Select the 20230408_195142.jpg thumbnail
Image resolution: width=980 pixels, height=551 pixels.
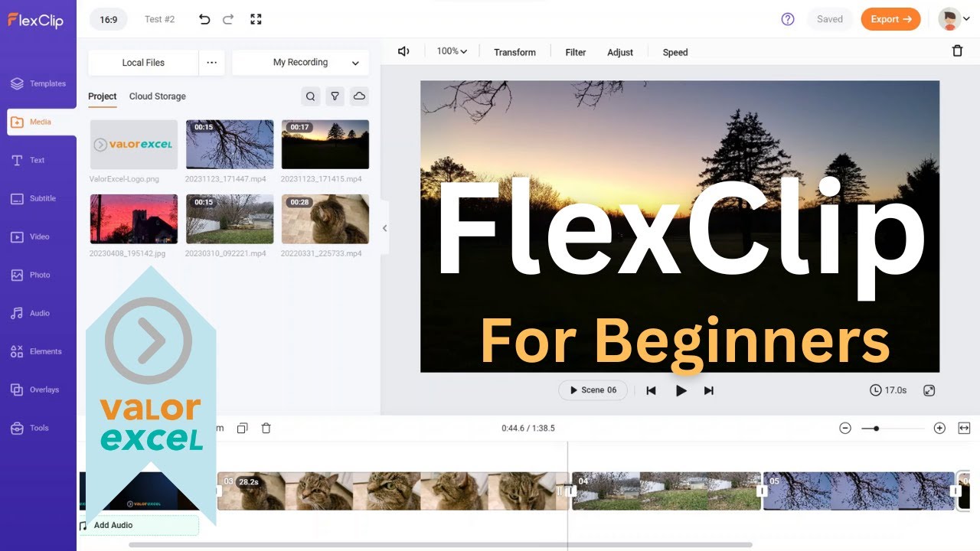(x=134, y=219)
